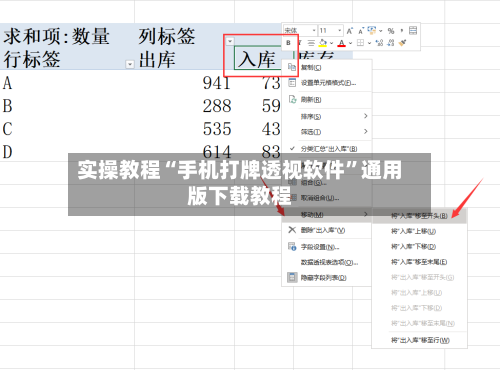Click the merge cells table icon
The image size is (500, 370).
(413, 30)
